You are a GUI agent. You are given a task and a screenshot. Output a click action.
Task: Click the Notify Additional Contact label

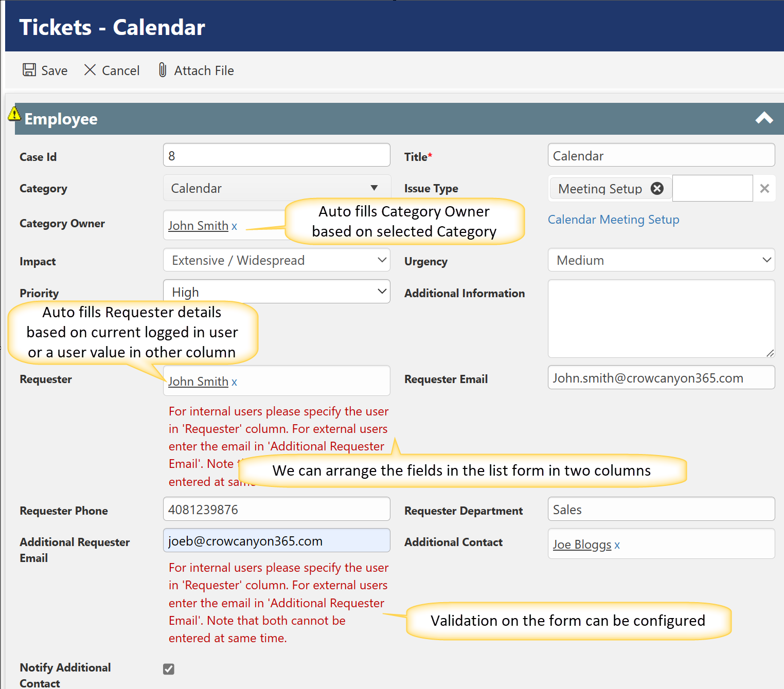(65, 675)
